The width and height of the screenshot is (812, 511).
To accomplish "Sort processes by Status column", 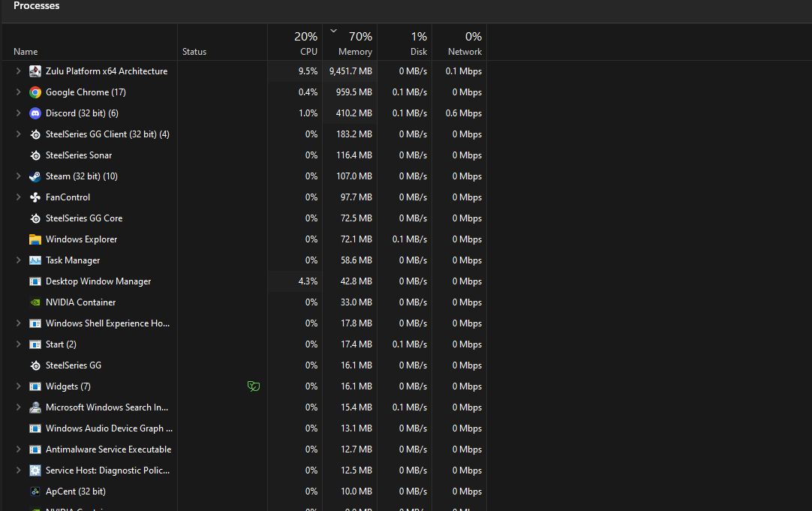I will [194, 52].
